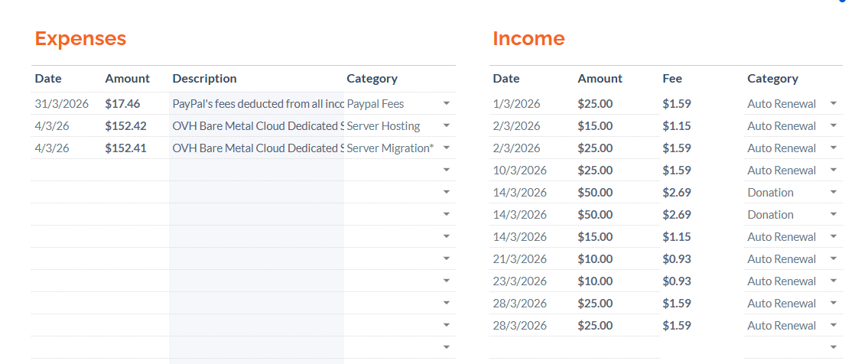Click the Expenses section heading
The height and width of the screenshot is (364, 868).
[x=80, y=38]
